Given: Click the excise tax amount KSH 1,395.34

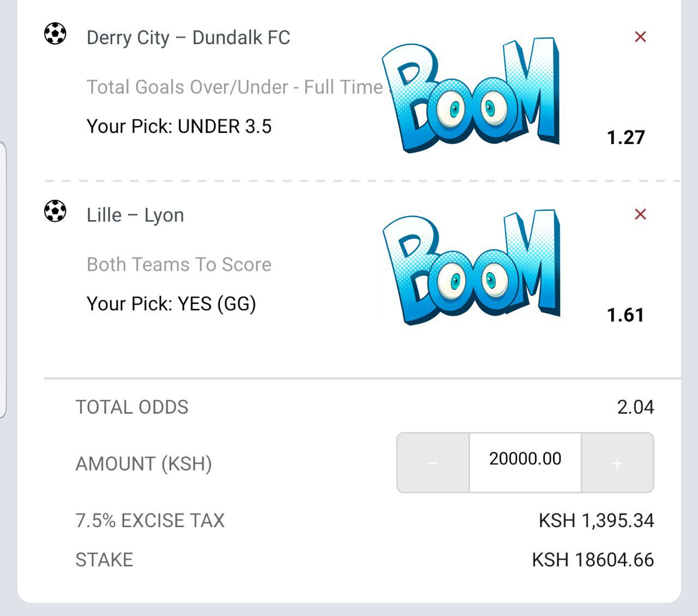Looking at the screenshot, I should pos(596,521).
